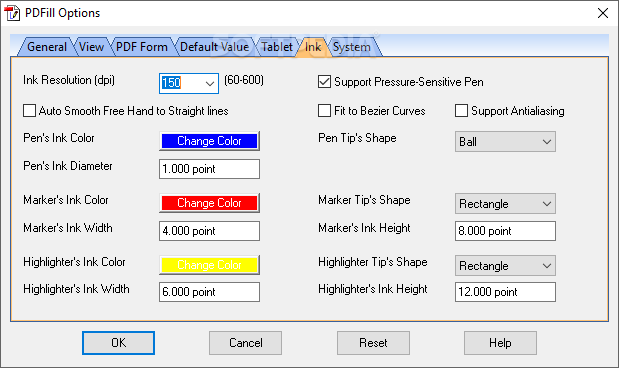Click the "Pen's Ink Color" label
619x368 pixels.
coord(59,138)
